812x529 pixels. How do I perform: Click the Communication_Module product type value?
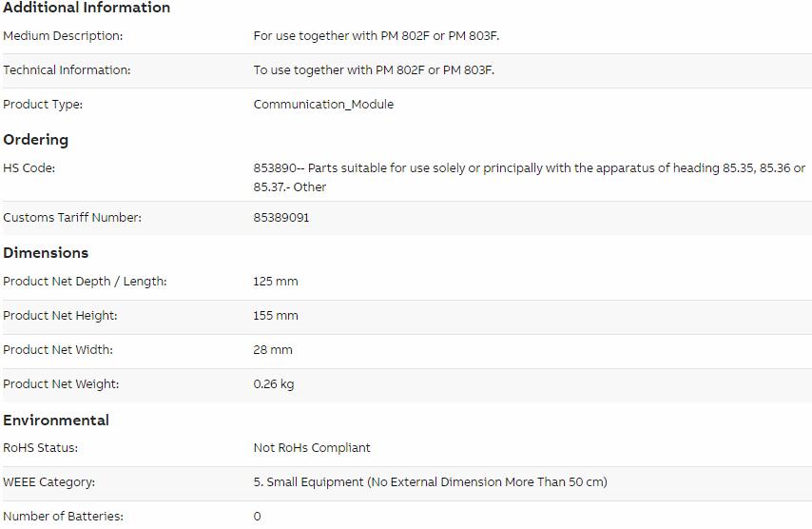pyautogui.click(x=323, y=104)
